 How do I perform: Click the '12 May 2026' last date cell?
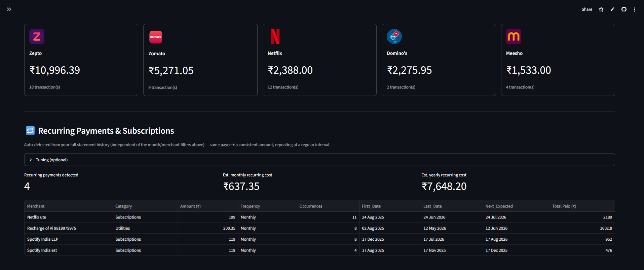pyautogui.click(x=452, y=228)
